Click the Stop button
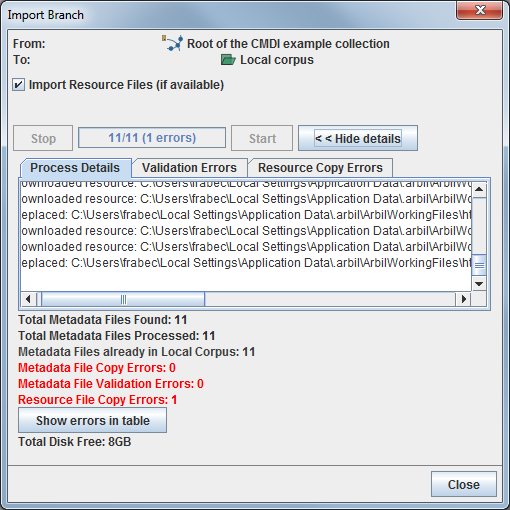Viewport: 510px width, 510px height. tap(43, 138)
